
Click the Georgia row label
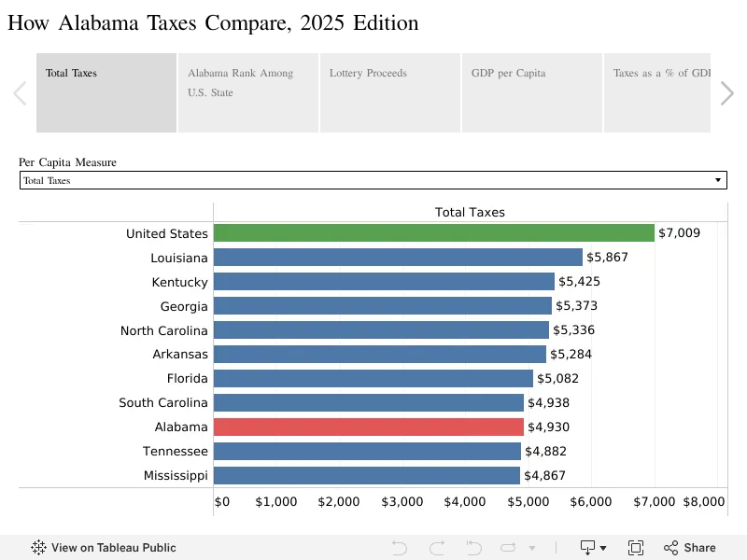click(x=184, y=306)
